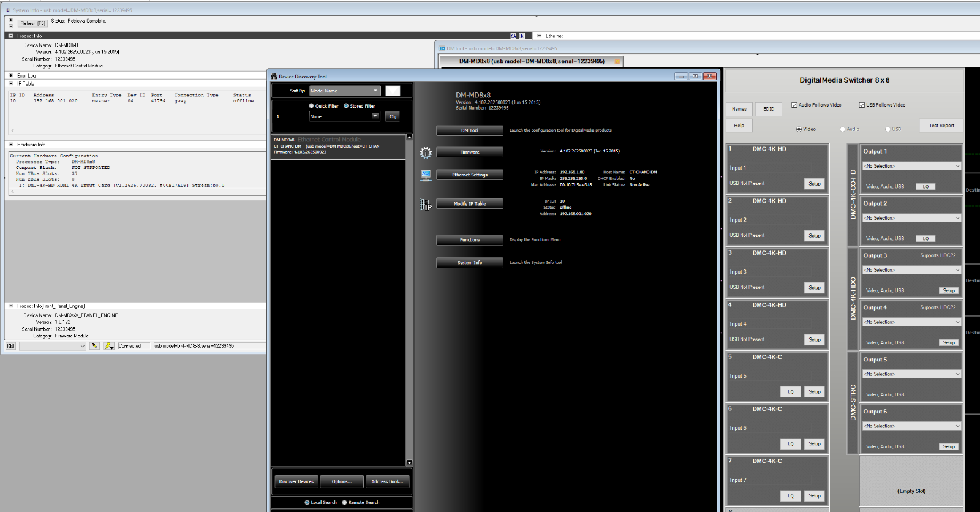
Task: Collapse Product Info(Front_Panel_Engine) section
Action: (x=10, y=306)
